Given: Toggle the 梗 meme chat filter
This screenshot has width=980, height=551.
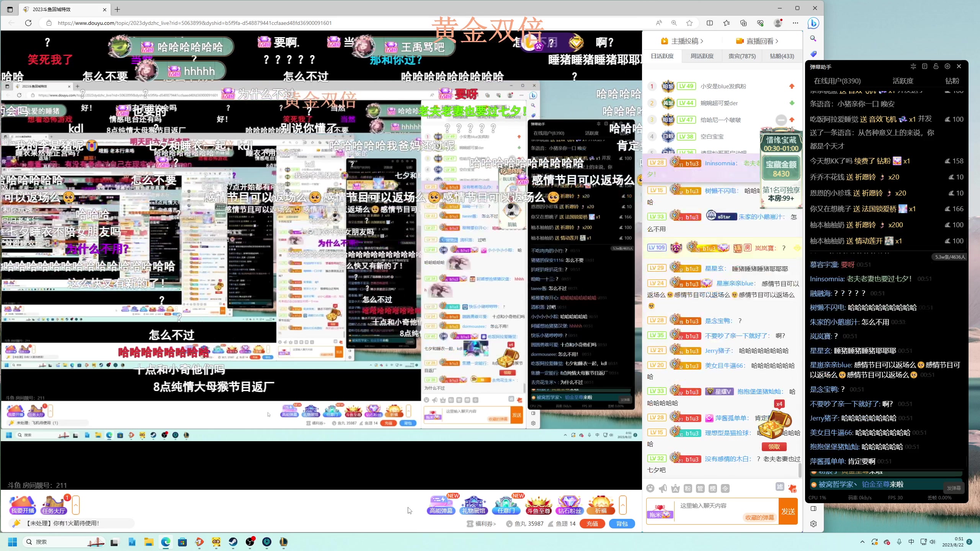Looking at the screenshot, I should (x=713, y=488).
